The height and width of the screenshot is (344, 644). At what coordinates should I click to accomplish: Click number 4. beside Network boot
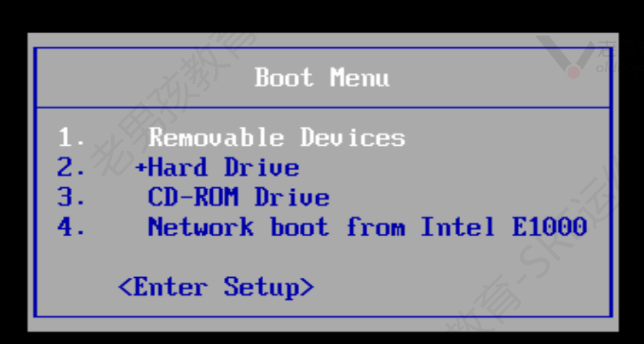click(x=71, y=227)
